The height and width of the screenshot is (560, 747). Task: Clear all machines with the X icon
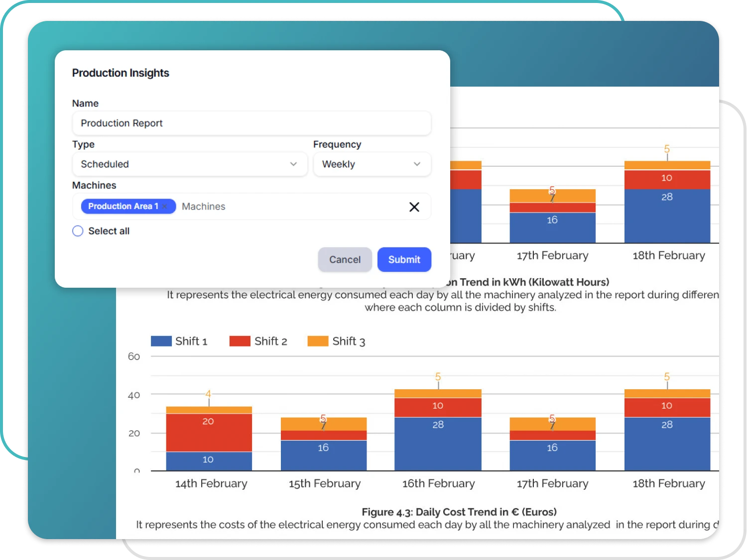[414, 207]
